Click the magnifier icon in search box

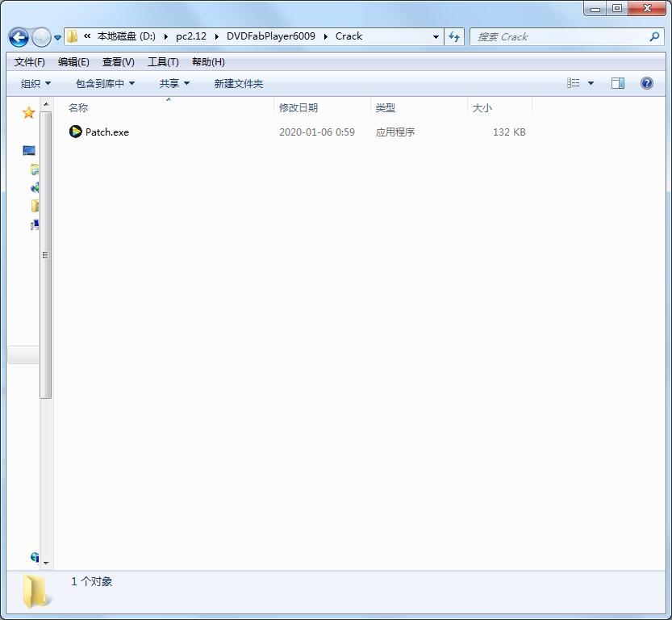(x=654, y=37)
